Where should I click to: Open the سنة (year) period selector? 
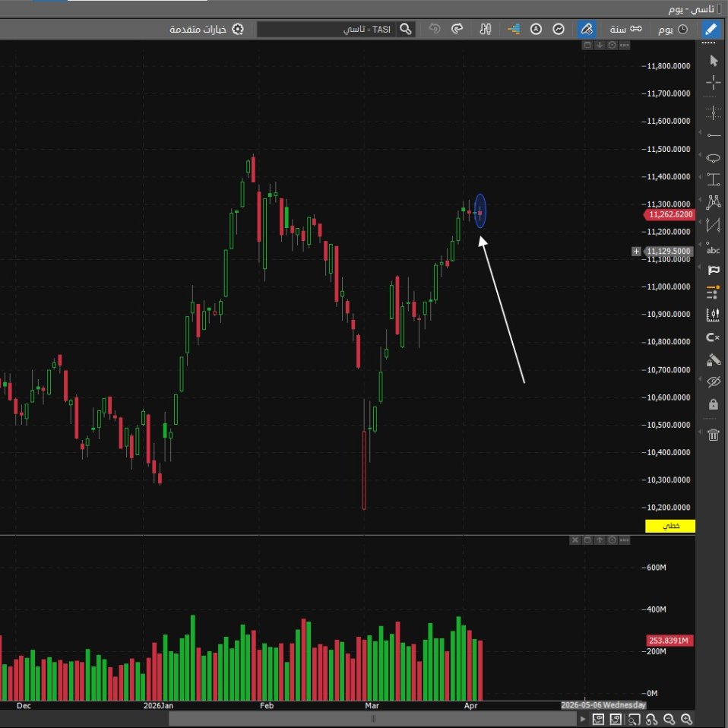pyautogui.click(x=626, y=29)
